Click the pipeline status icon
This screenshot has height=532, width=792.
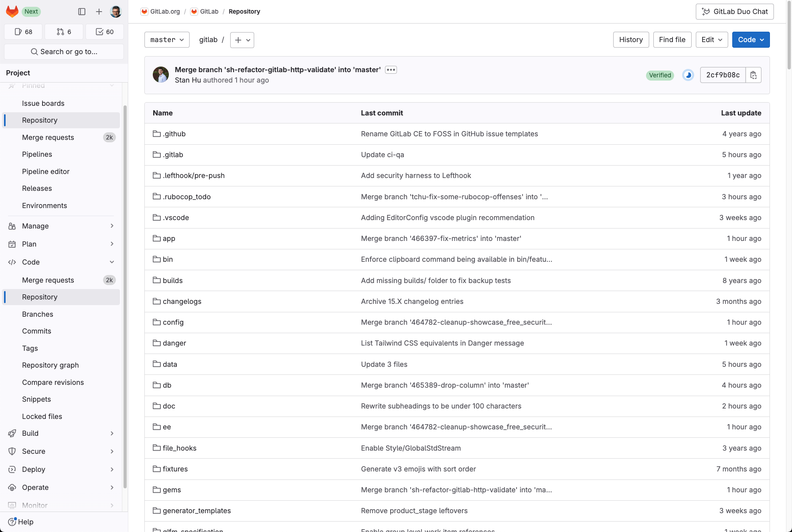[x=688, y=75]
